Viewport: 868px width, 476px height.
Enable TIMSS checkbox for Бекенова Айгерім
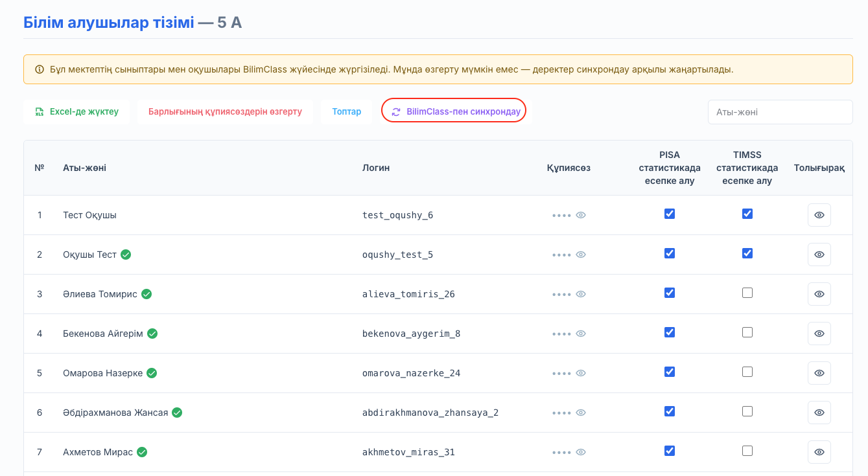click(x=747, y=332)
